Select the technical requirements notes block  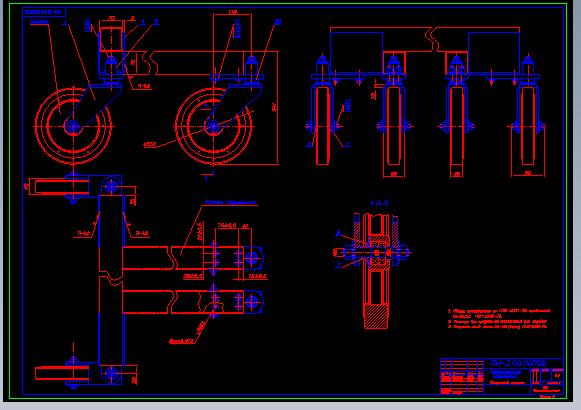pyautogui.click(x=498, y=319)
